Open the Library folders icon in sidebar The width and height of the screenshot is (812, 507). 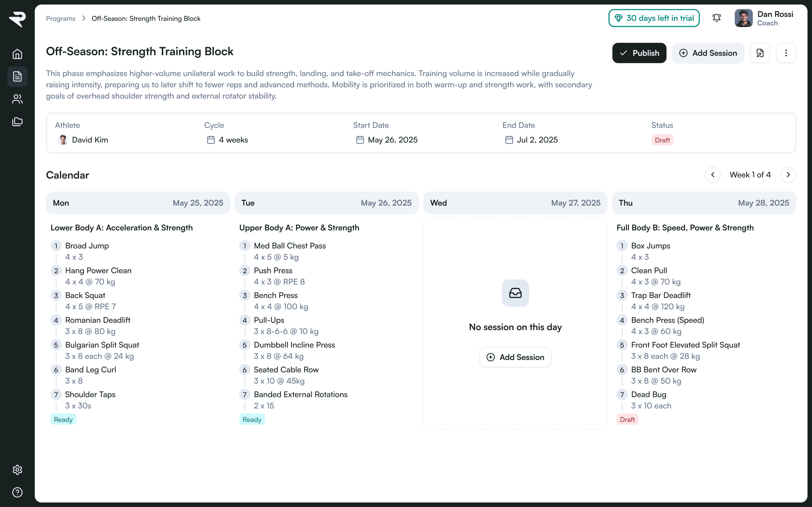(17, 121)
